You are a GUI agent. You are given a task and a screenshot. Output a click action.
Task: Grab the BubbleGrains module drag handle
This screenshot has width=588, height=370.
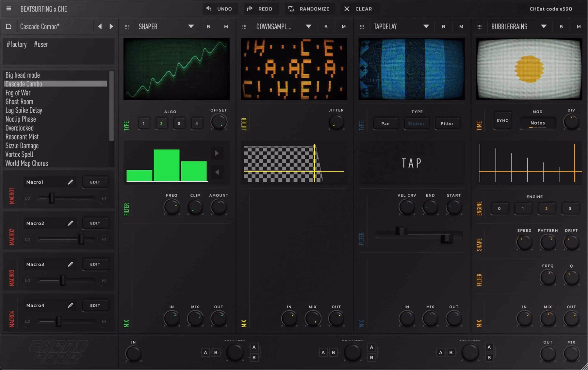[x=480, y=27]
